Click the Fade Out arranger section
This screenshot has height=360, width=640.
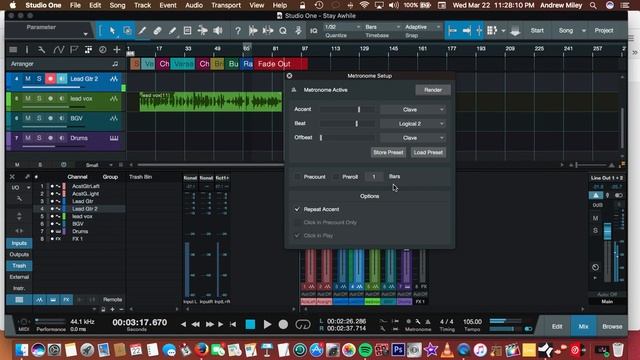click(x=280, y=64)
